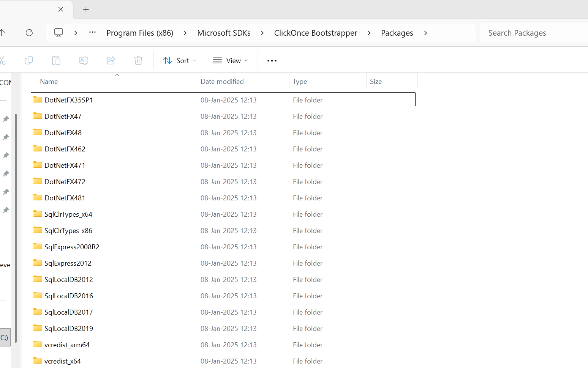Screen dimensions: 588x381
Task: Click the folder icon beside DotNetFX47
Action: (38, 116)
